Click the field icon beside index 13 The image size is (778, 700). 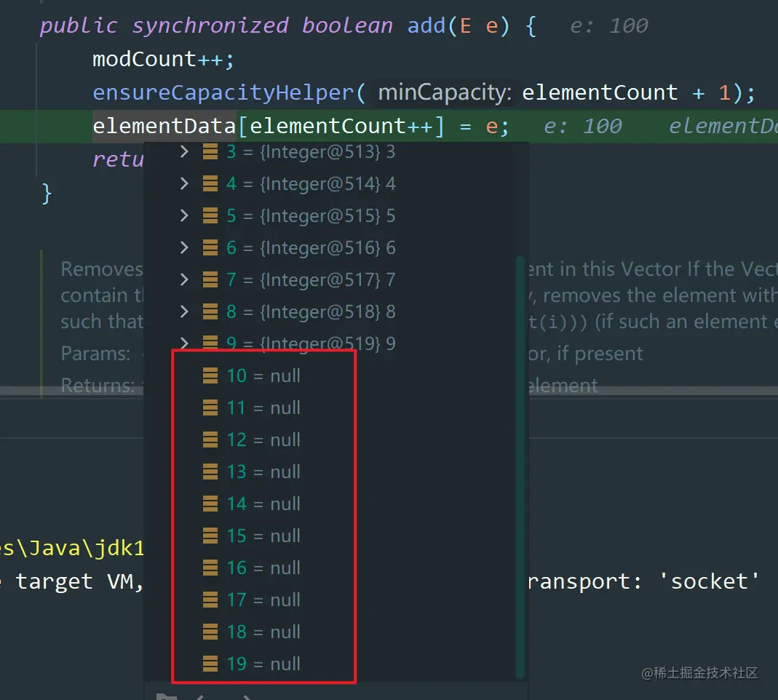click(x=210, y=472)
